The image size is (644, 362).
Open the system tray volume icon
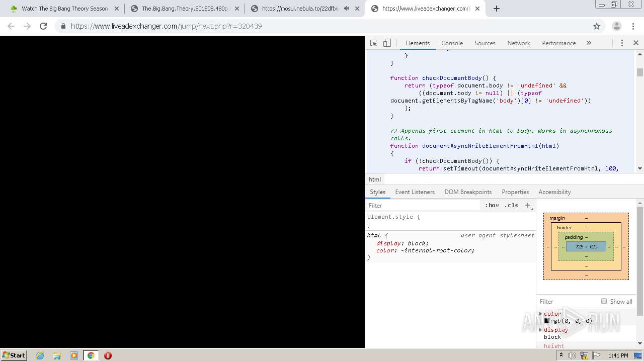tap(572, 355)
